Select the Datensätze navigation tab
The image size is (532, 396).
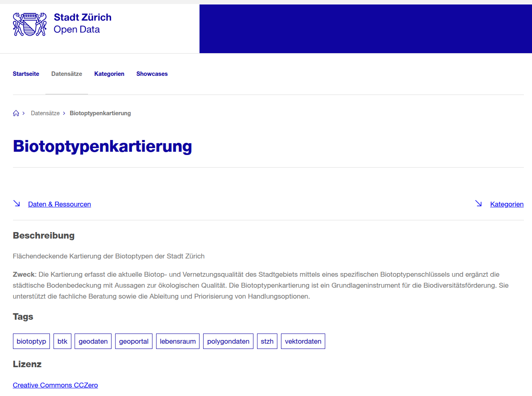click(x=66, y=74)
